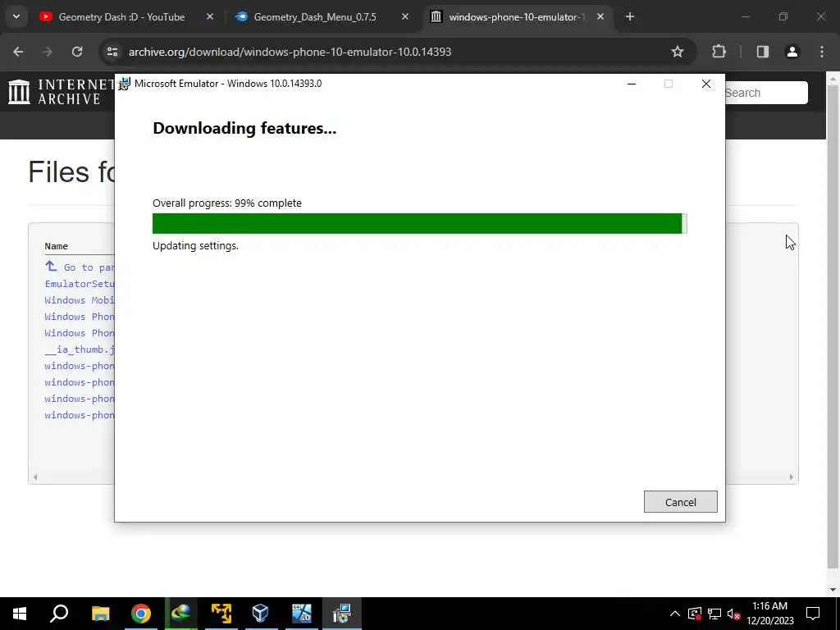Cancel the Microsoft Emulator feature download
Image resolution: width=840 pixels, height=630 pixels.
click(680, 502)
